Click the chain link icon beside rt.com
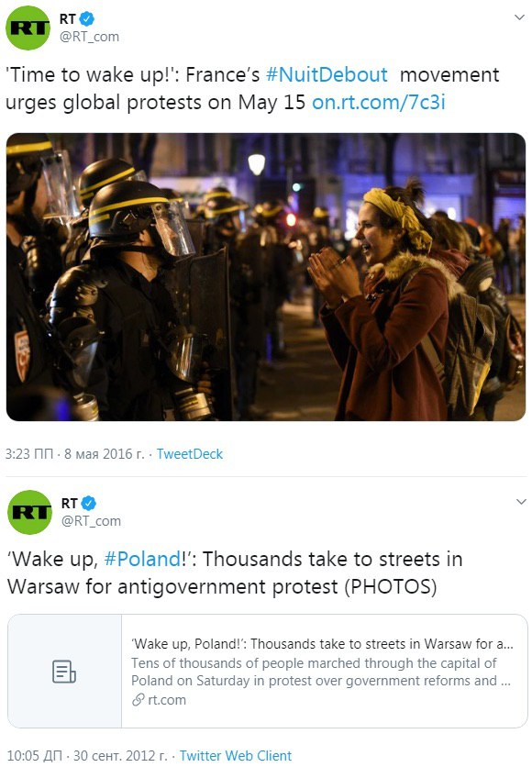The height and width of the screenshot is (767, 532). [x=139, y=700]
